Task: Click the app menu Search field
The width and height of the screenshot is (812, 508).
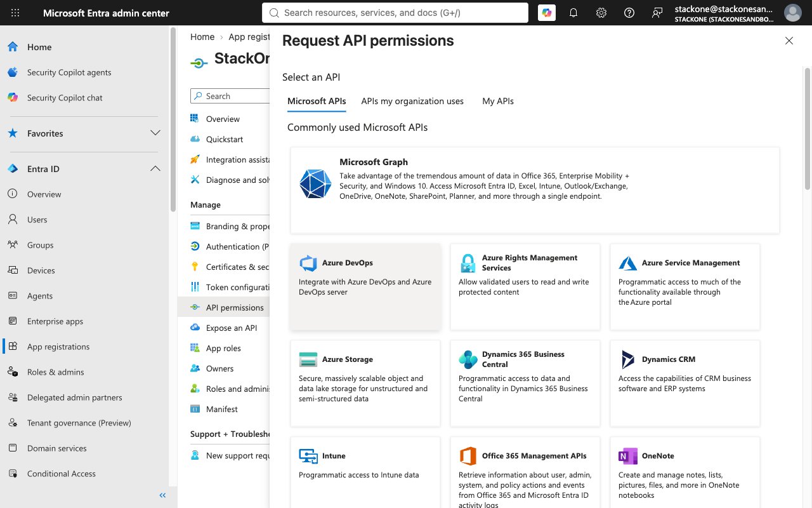Action: [230, 96]
